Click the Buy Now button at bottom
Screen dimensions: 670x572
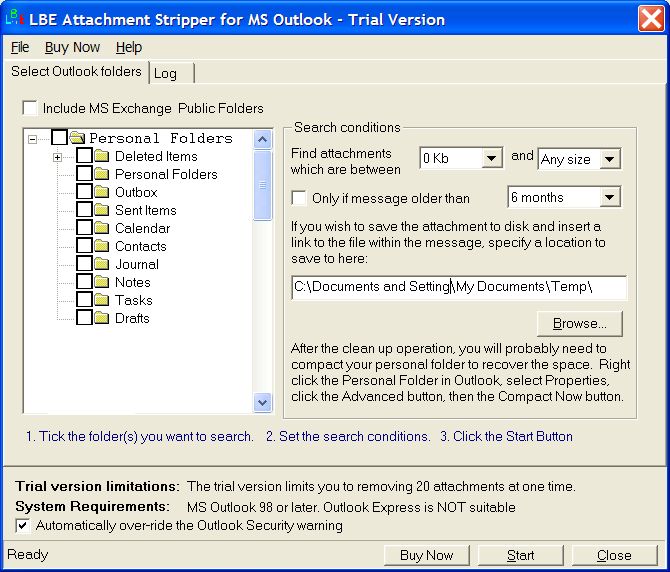(x=426, y=555)
